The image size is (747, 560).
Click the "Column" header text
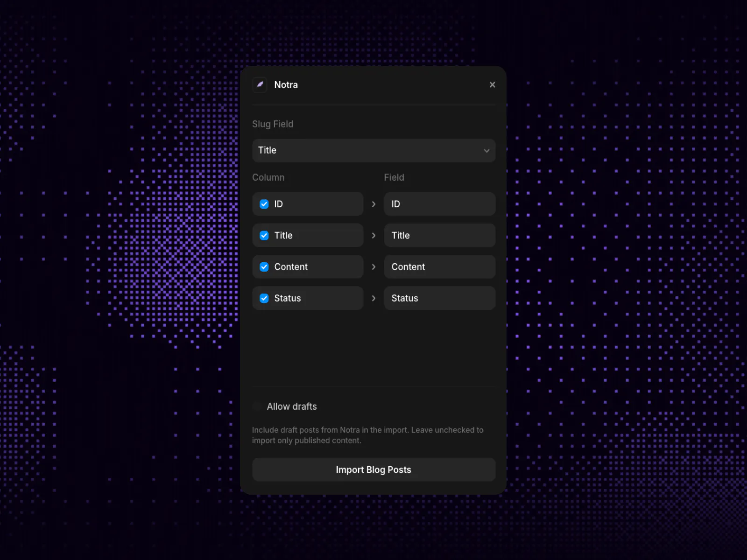tap(268, 177)
